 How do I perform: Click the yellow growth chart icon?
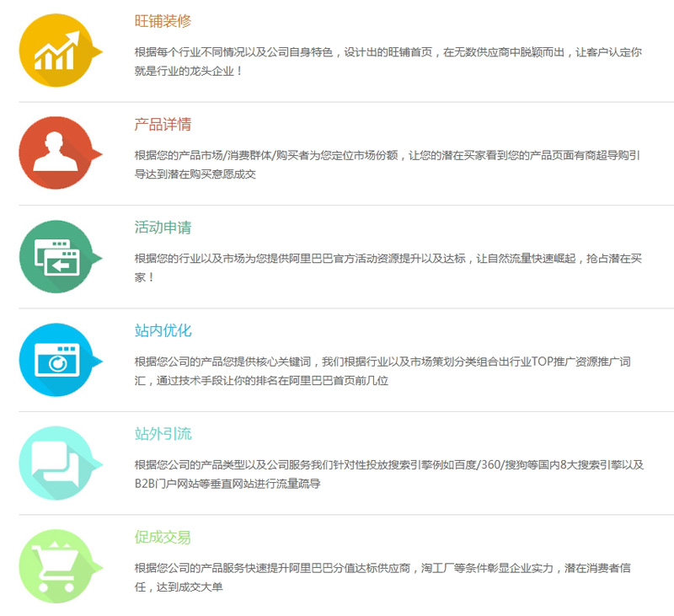(x=56, y=51)
